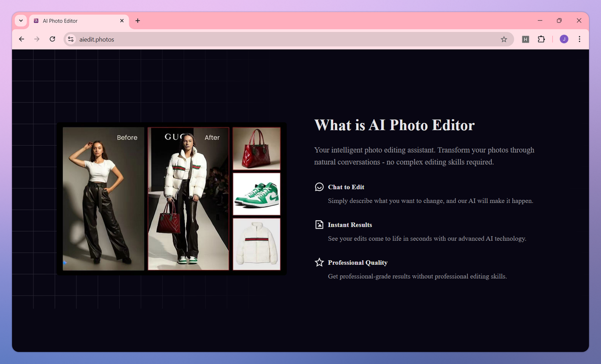Open the Extensions puzzle icon

click(541, 39)
